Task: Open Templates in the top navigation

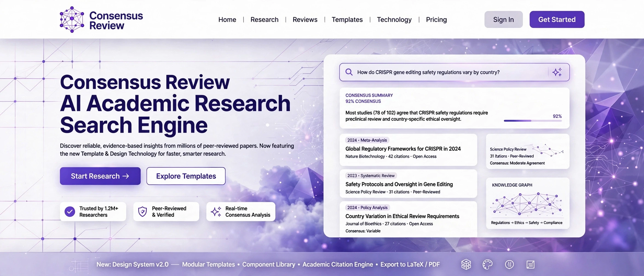Action: pos(347,20)
